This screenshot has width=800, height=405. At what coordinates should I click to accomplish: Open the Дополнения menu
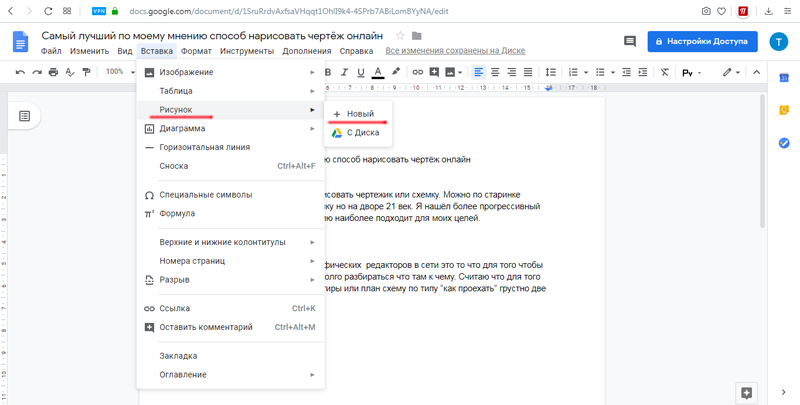coord(307,51)
